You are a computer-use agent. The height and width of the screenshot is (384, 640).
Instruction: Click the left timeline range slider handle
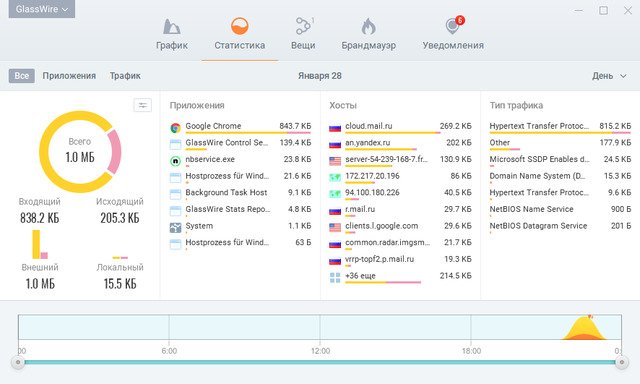18,362
